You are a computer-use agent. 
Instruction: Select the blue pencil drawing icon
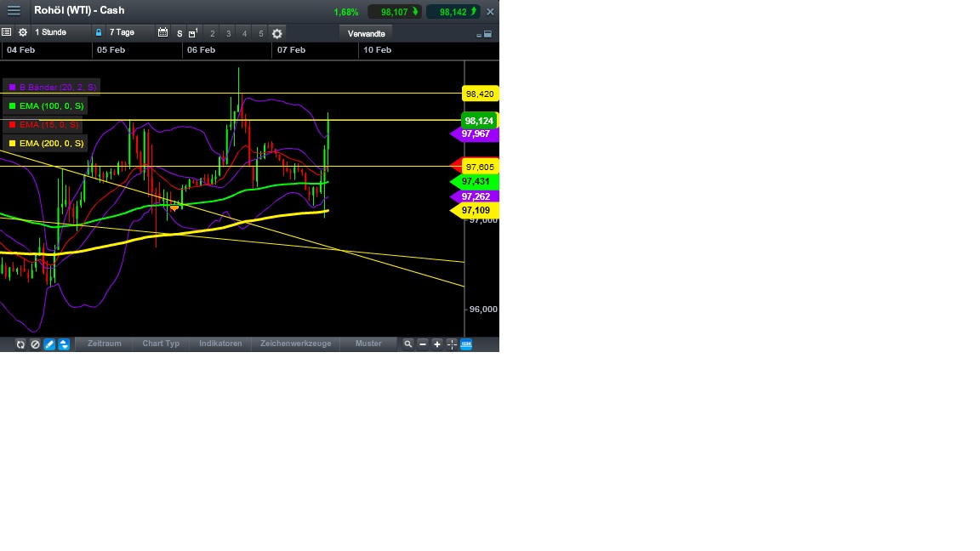pos(48,344)
